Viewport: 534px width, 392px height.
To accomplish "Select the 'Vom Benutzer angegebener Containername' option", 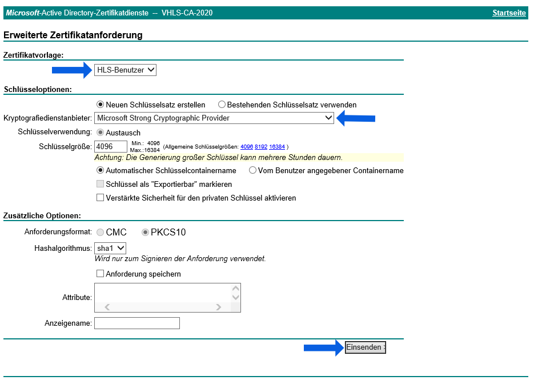I will click(x=252, y=170).
